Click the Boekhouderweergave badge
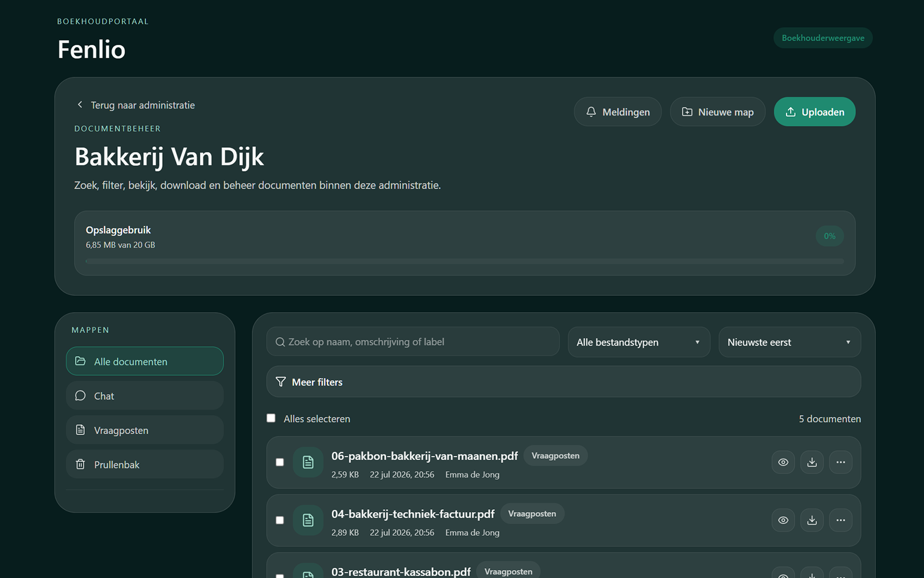Image resolution: width=924 pixels, height=578 pixels. click(823, 38)
